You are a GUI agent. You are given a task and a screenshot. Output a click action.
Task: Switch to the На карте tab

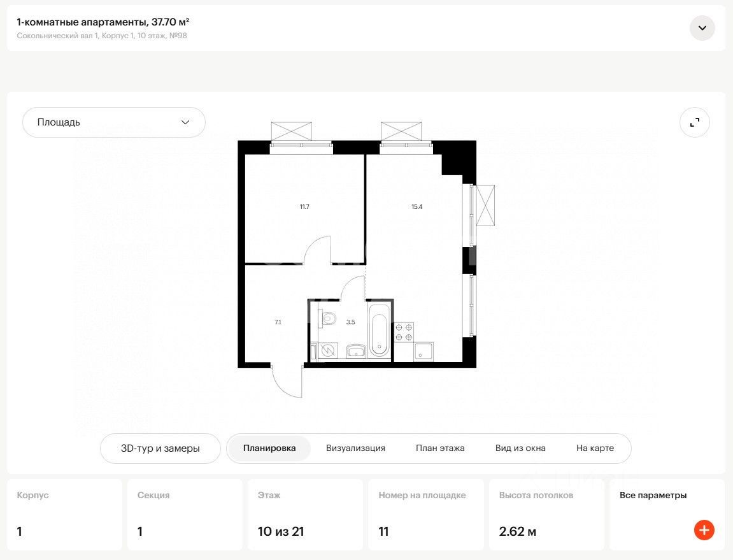coord(595,448)
